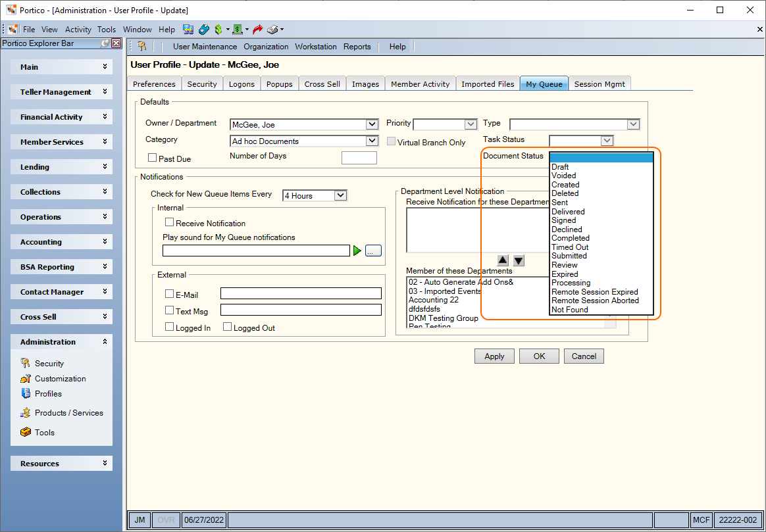The height and width of the screenshot is (532, 766).
Task: Click the green cash register toolbar icon
Action: pyautogui.click(x=238, y=30)
